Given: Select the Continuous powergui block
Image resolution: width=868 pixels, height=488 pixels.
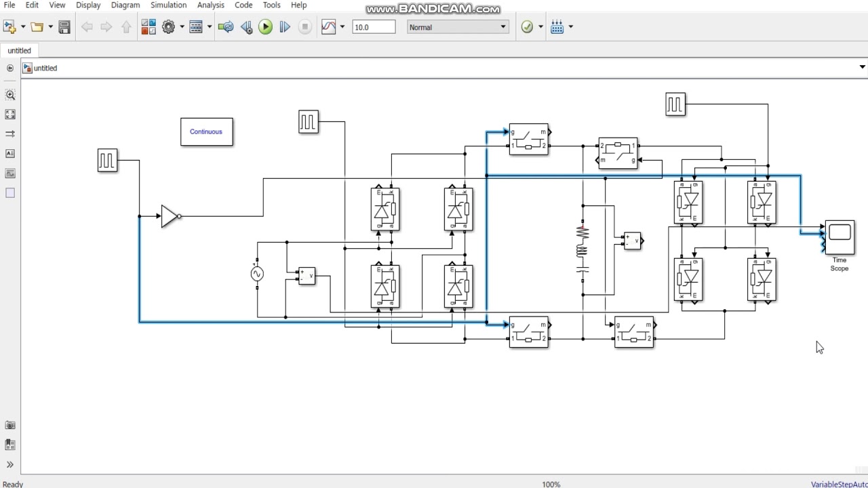Looking at the screenshot, I should click(206, 131).
